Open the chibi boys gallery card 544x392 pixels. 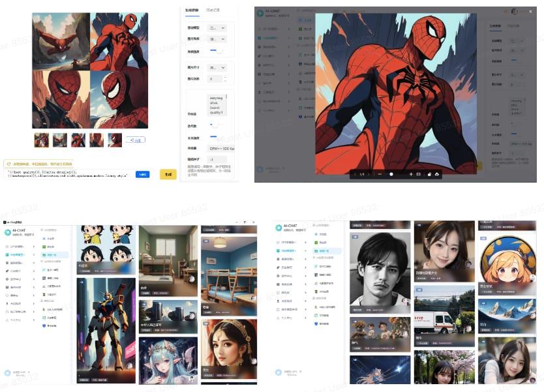[x=106, y=249]
